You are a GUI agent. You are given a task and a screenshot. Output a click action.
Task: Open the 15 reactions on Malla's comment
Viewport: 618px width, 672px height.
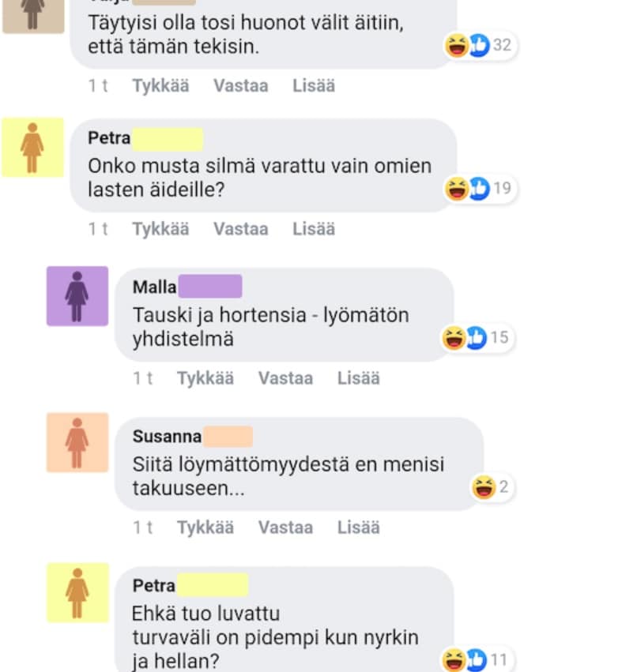click(x=477, y=338)
